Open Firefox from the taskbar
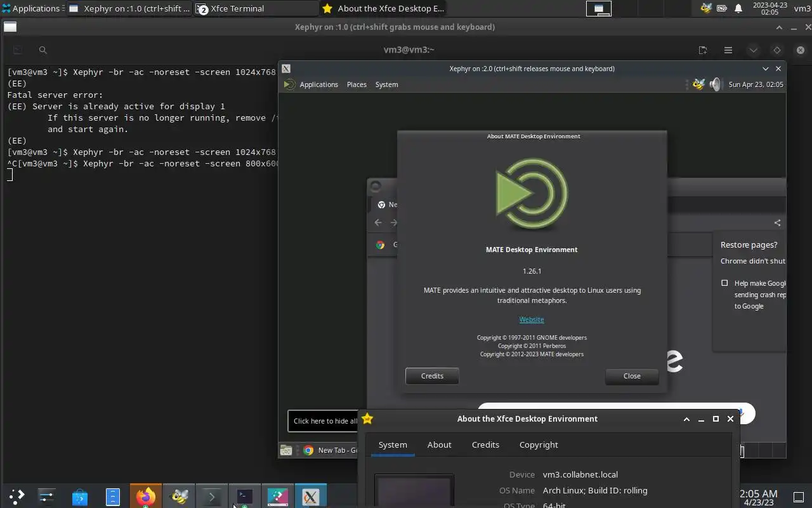 pos(146,496)
